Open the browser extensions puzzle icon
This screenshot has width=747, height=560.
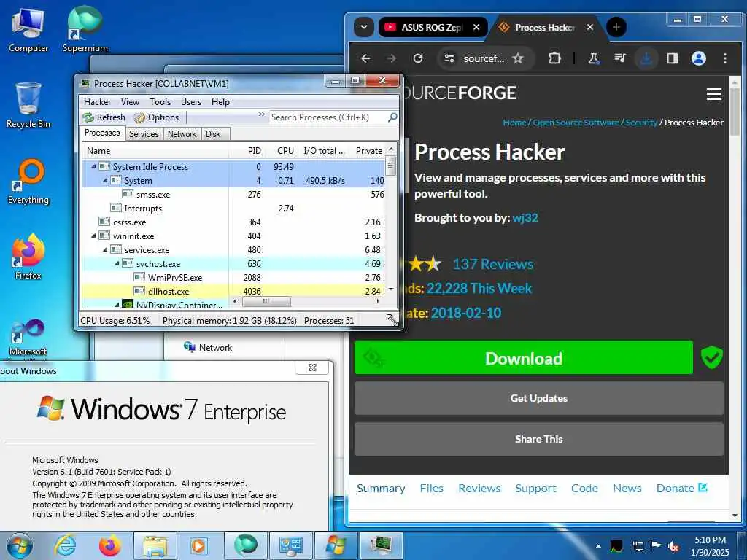(x=554, y=58)
